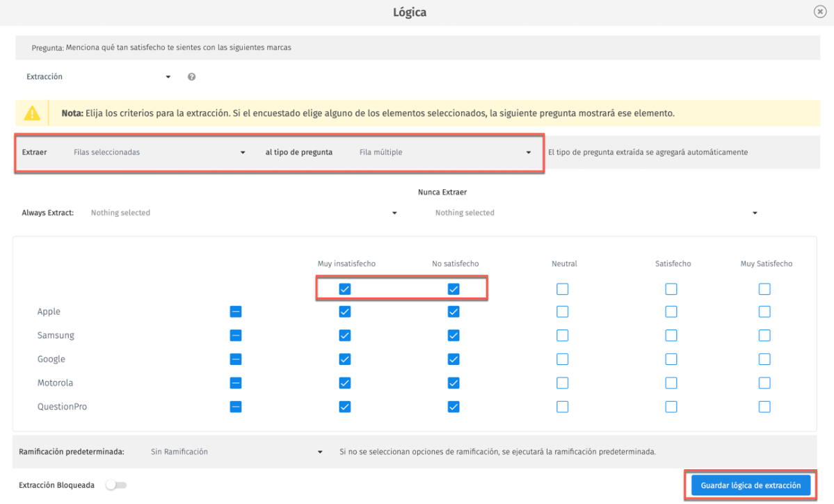This screenshot has width=834, height=504.
Task: Enable the Extracción Bloqueada toggle
Action: (116, 485)
